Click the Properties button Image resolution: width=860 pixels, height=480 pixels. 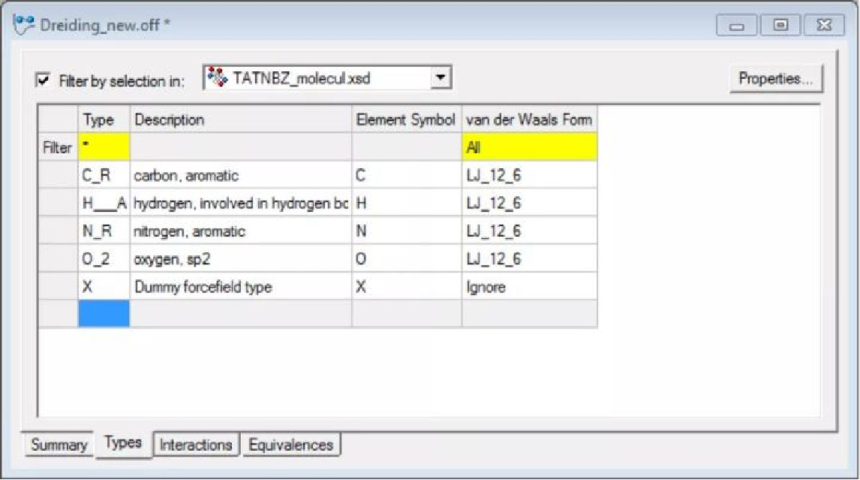pyautogui.click(x=775, y=78)
